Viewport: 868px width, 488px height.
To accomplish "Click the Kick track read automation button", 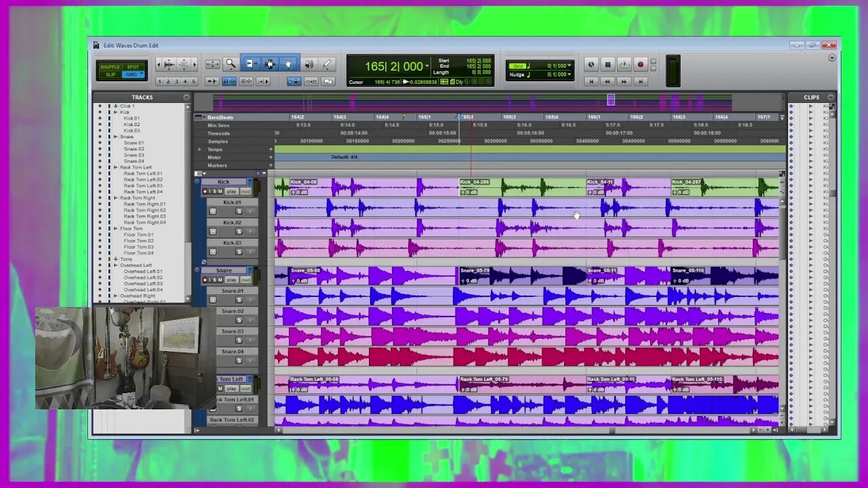I will (245, 192).
